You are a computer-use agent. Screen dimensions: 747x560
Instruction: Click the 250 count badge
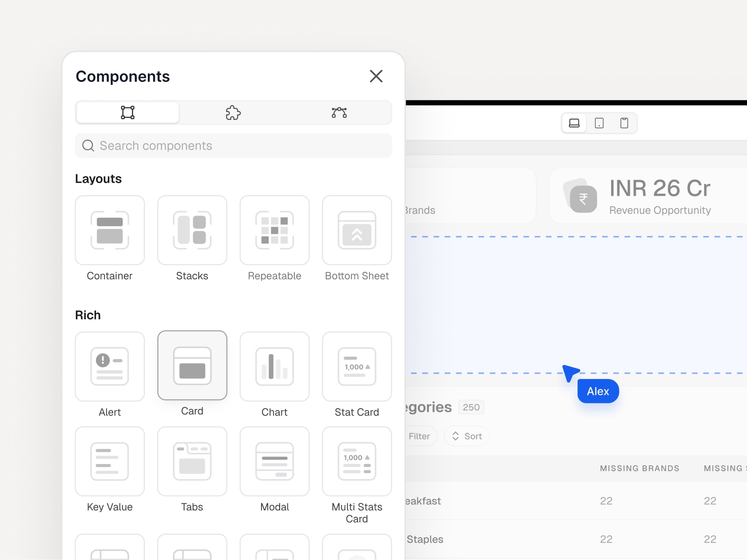coord(471,407)
